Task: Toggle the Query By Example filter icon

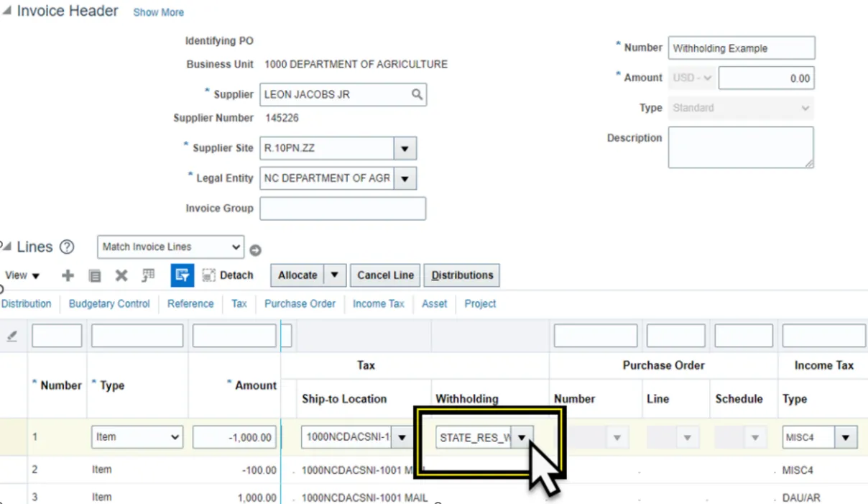Action: [183, 275]
